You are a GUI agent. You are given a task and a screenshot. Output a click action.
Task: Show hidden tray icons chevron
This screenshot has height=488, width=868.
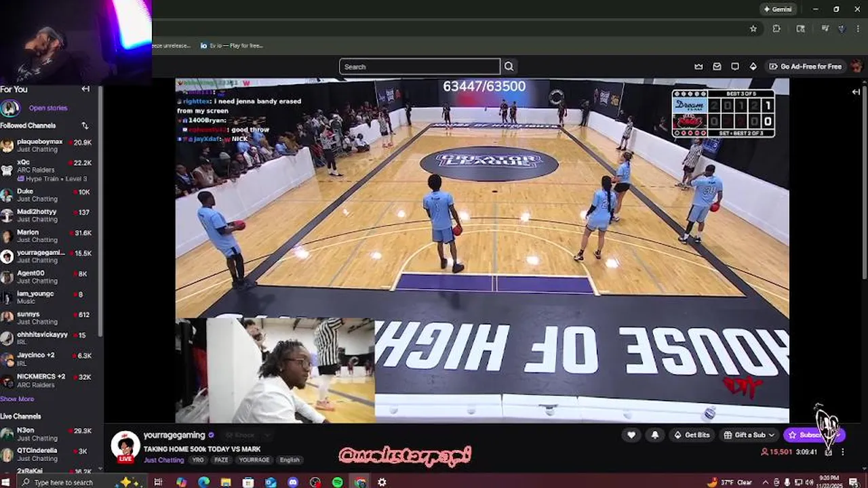pos(764,482)
